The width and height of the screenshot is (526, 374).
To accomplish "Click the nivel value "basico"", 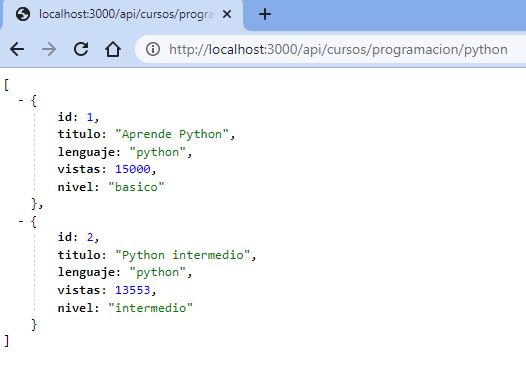I will [x=137, y=186].
